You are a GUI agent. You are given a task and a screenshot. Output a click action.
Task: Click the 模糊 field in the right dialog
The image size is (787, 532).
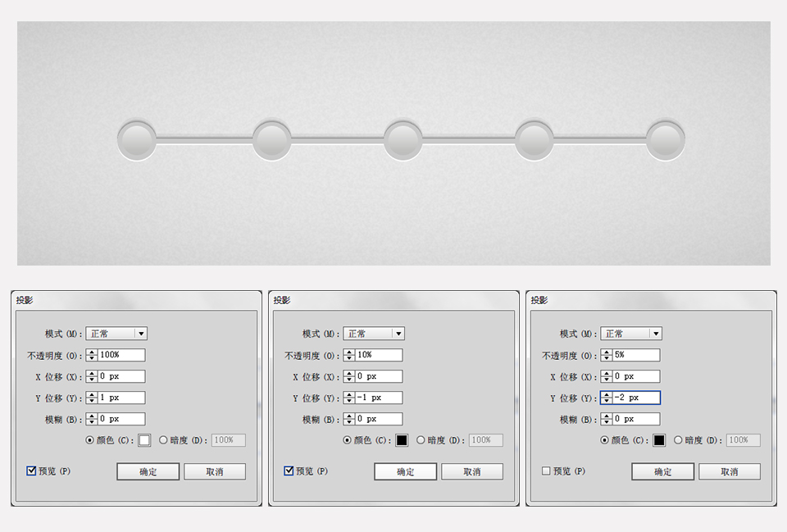pos(636,419)
